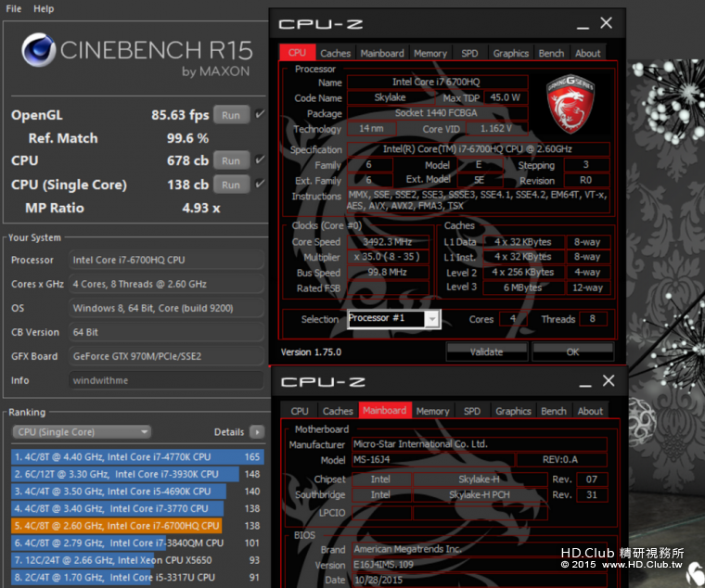Run the OpenGL benchmark
The width and height of the screenshot is (705, 588).
pos(231,115)
